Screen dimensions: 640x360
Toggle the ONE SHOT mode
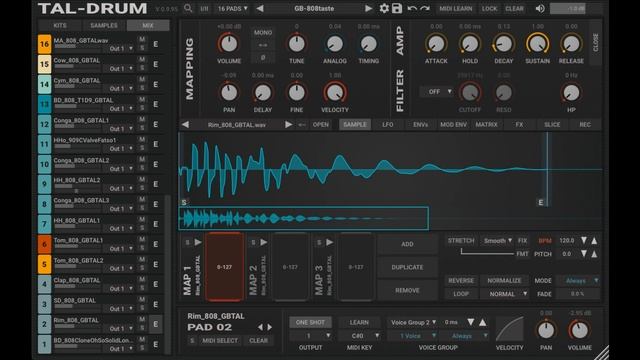[310, 322]
